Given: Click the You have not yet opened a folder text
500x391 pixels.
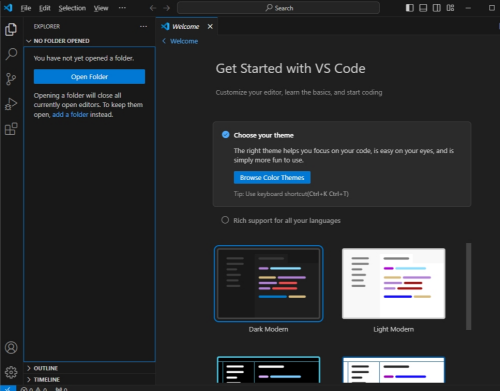Looking at the screenshot, I should tap(84, 58).
